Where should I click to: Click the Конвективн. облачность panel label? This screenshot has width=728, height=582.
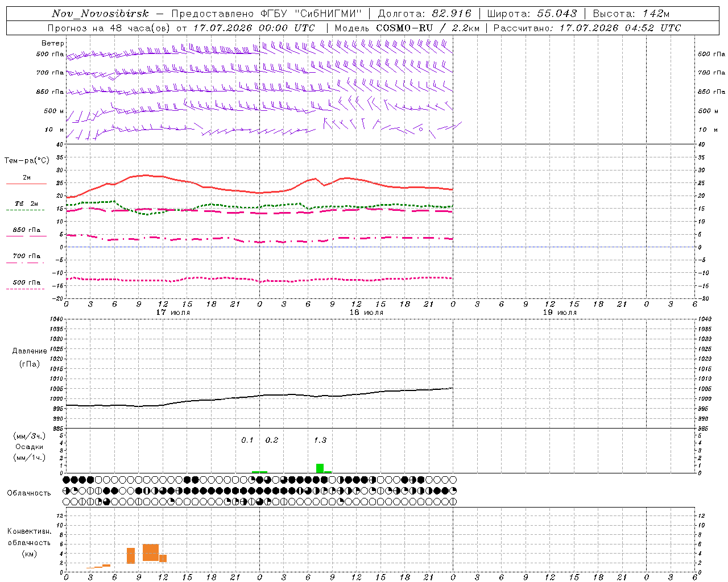(29, 542)
